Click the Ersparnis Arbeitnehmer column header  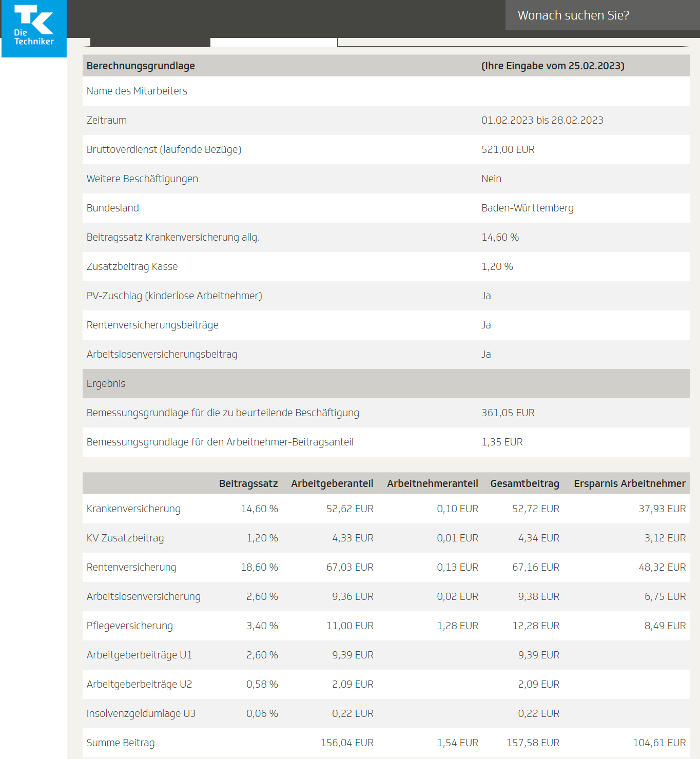click(x=630, y=483)
